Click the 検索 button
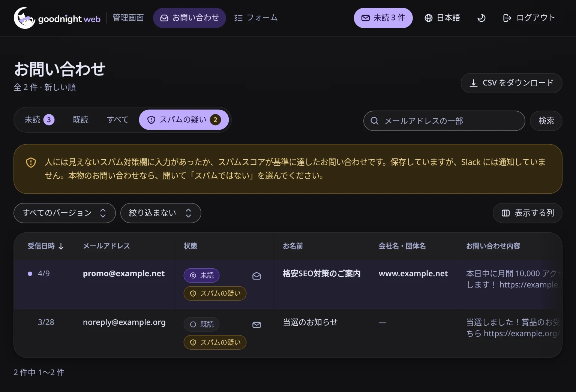 tap(546, 121)
